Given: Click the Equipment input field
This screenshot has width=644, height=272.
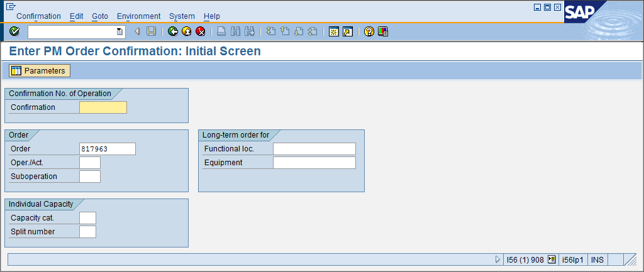Looking at the screenshot, I should [314, 163].
